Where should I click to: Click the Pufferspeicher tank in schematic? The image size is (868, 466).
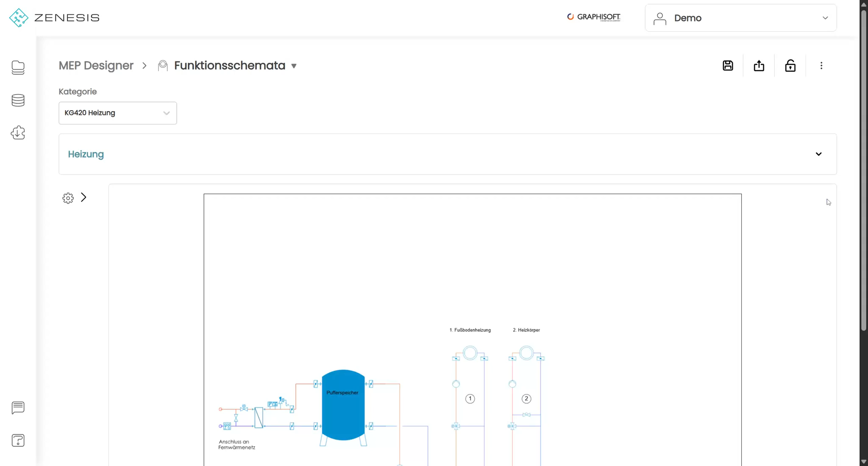343,405
